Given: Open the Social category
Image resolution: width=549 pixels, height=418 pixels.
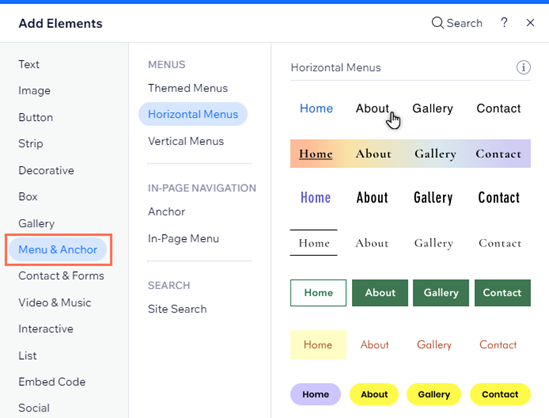Looking at the screenshot, I should 34,408.
